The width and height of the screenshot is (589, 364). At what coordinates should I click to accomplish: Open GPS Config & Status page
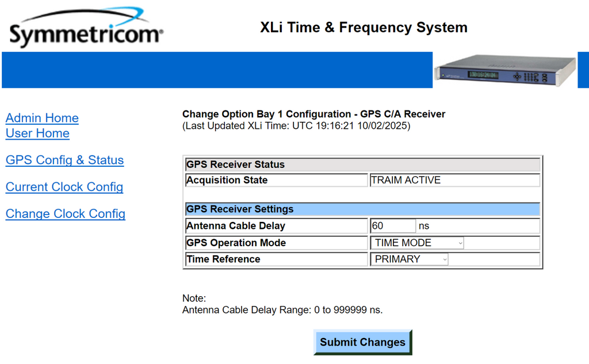tap(64, 160)
